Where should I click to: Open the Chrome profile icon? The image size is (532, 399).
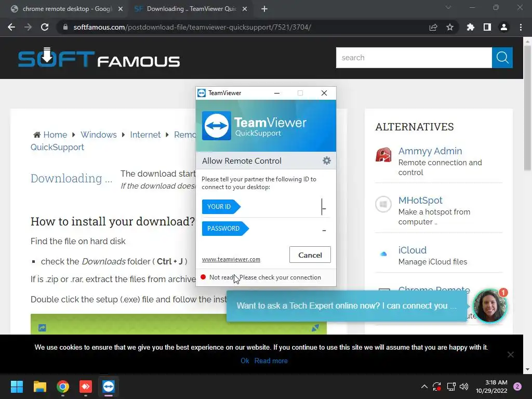point(504,27)
